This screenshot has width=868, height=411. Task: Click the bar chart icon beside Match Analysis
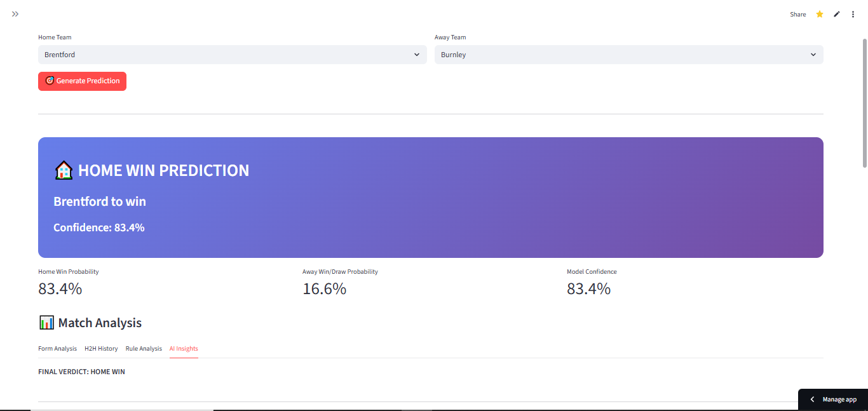[45, 322]
